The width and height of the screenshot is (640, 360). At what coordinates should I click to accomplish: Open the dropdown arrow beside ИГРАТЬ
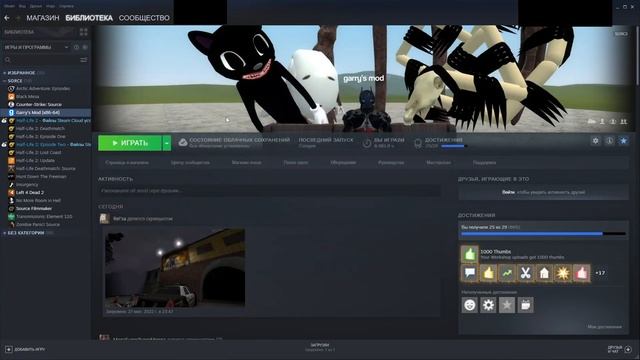pyautogui.click(x=167, y=143)
